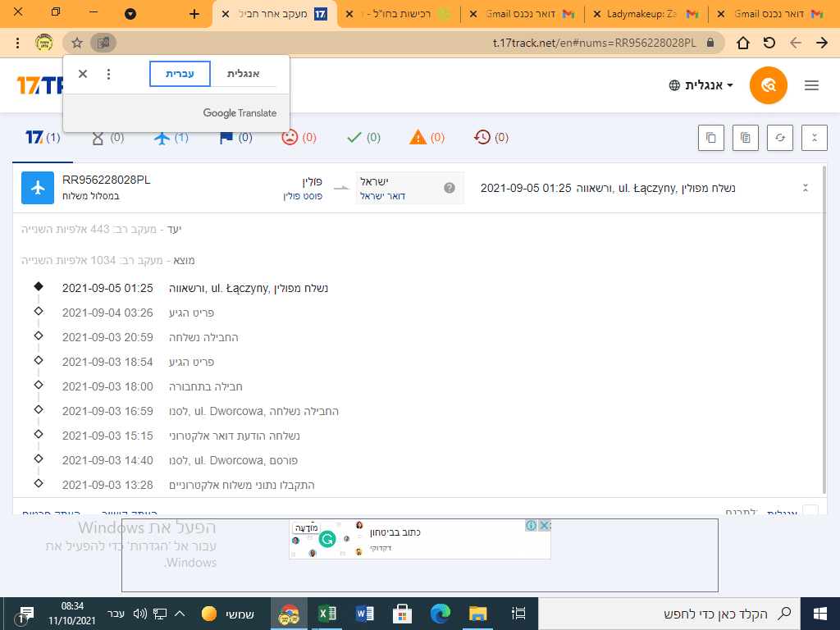This screenshot has height=630, width=840.
Task: Open Google Translate popup options menu
Action: click(109, 73)
